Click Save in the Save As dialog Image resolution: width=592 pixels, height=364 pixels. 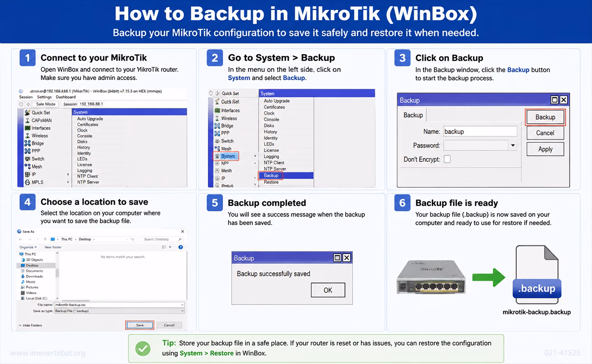click(x=140, y=325)
